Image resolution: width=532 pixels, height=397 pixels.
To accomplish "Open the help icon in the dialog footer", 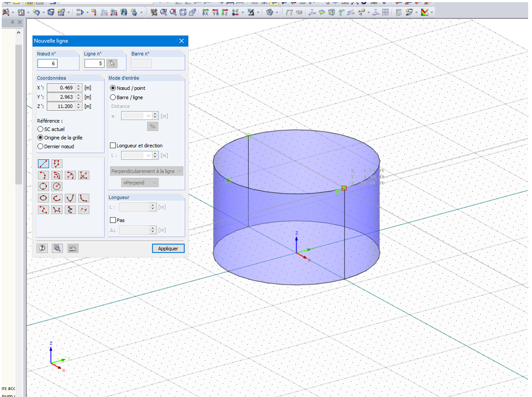I will pos(42,248).
